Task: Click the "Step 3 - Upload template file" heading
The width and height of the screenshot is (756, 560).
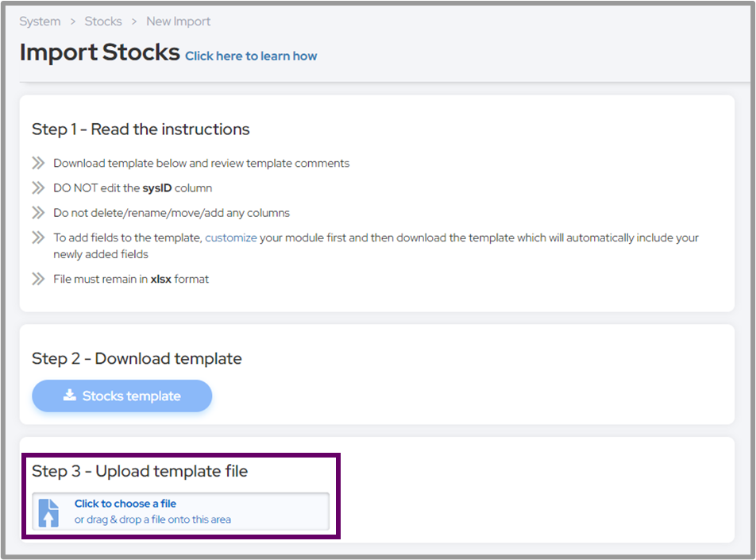Action: pyautogui.click(x=140, y=471)
